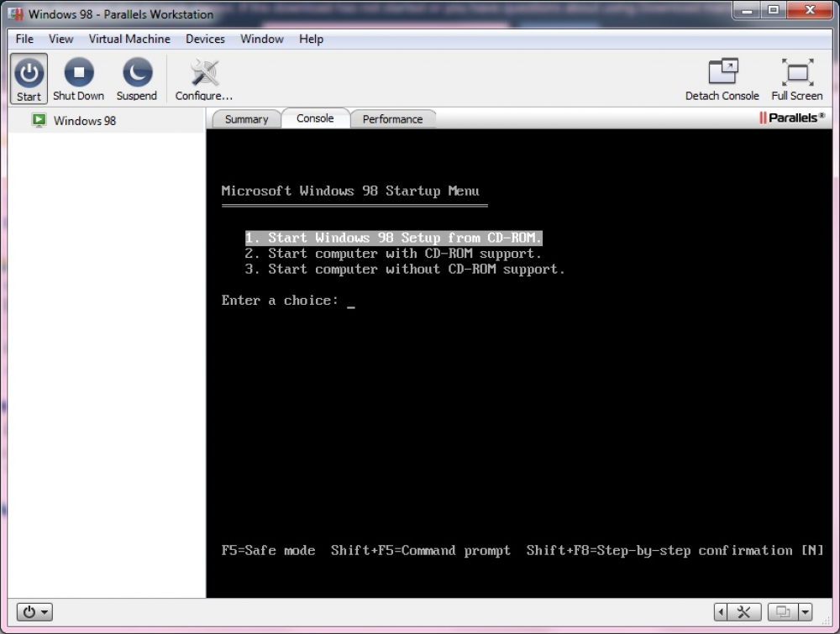840x634 pixels.
Task: Open Configure settings for the VM
Action: coord(204,79)
